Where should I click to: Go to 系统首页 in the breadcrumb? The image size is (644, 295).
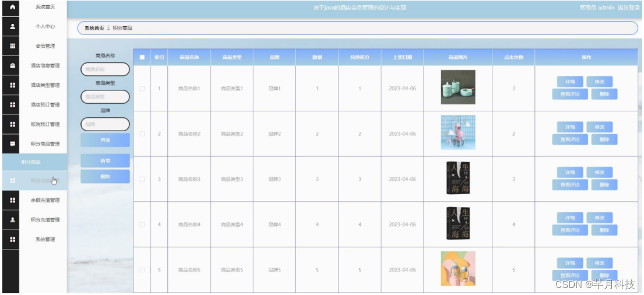pyautogui.click(x=94, y=29)
